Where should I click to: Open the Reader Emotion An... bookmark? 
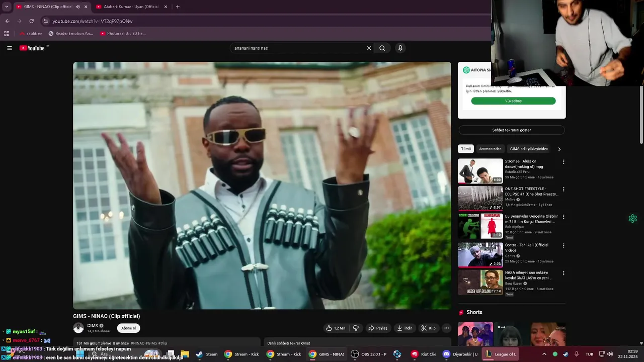coord(71,34)
